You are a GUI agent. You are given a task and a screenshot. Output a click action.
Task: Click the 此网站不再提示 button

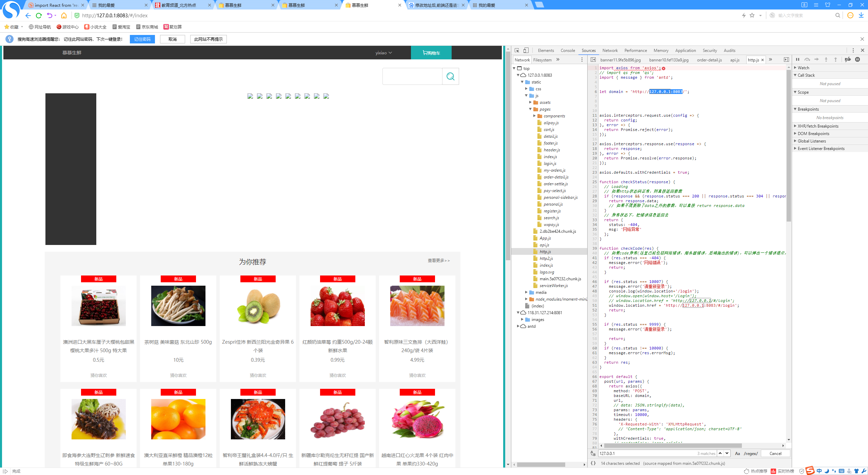point(208,39)
